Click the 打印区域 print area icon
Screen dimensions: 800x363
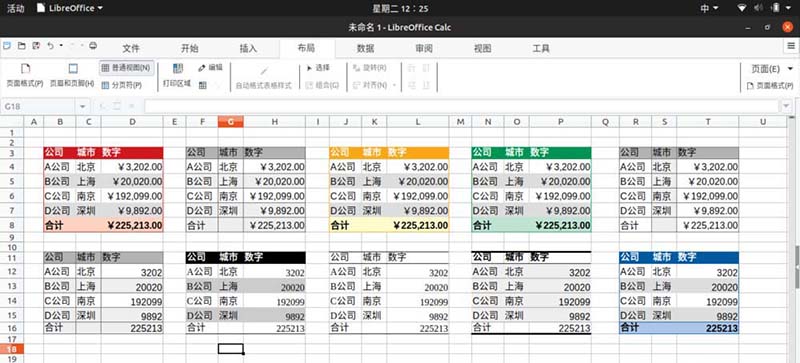(x=177, y=68)
